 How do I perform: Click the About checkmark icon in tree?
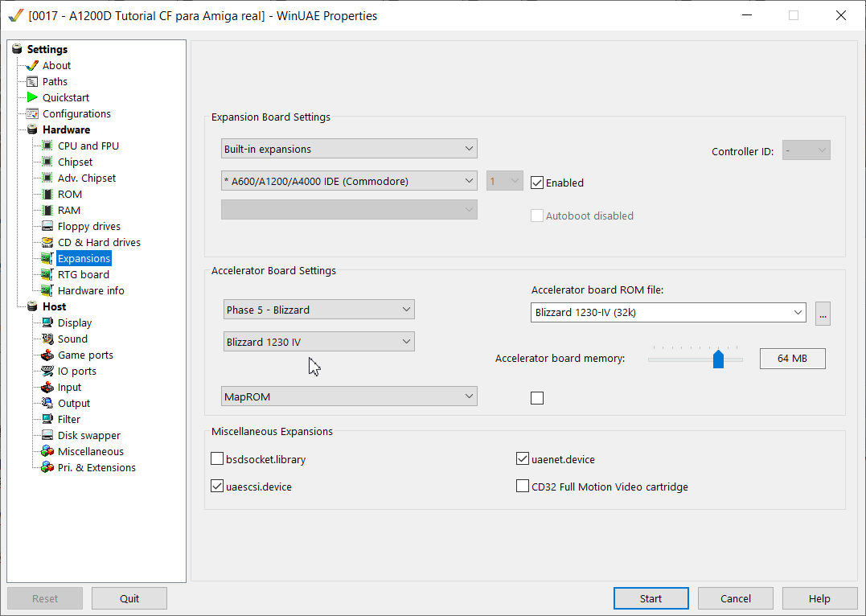(x=32, y=65)
